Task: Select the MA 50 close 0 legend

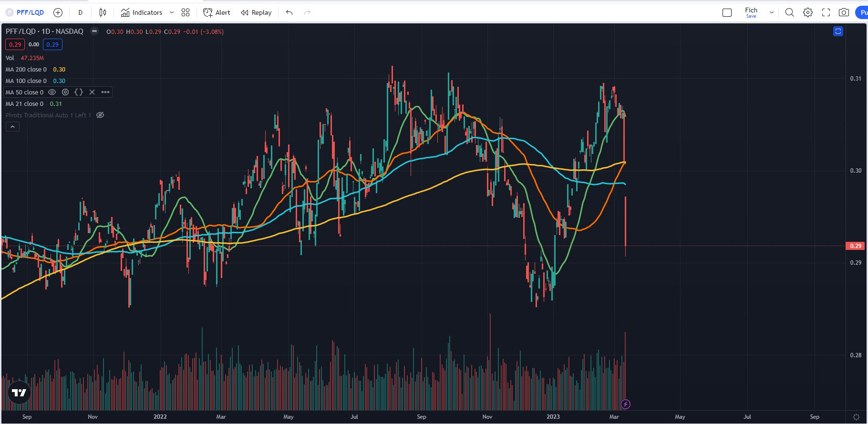Action: pyautogui.click(x=24, y=92)
